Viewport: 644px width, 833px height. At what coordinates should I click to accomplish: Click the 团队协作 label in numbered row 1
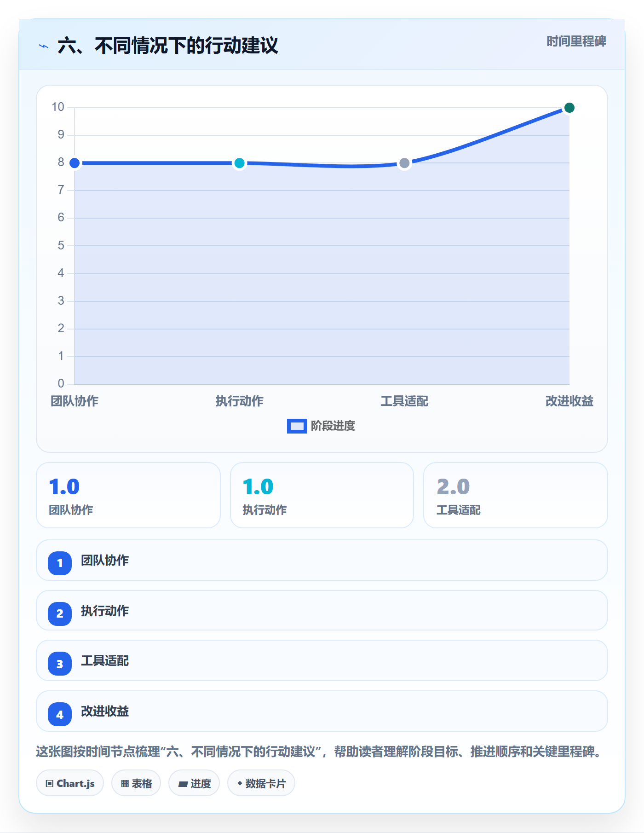coord(105,561)
